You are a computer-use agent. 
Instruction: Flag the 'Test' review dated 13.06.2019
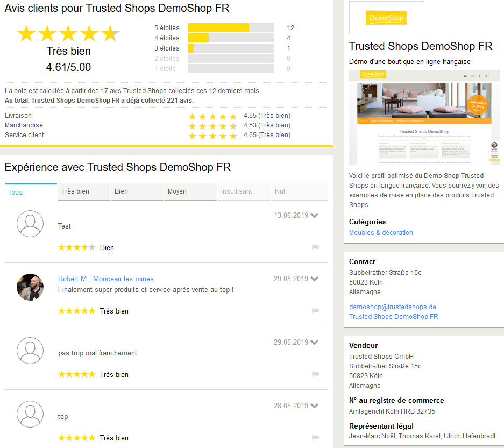tap(315, 247)
